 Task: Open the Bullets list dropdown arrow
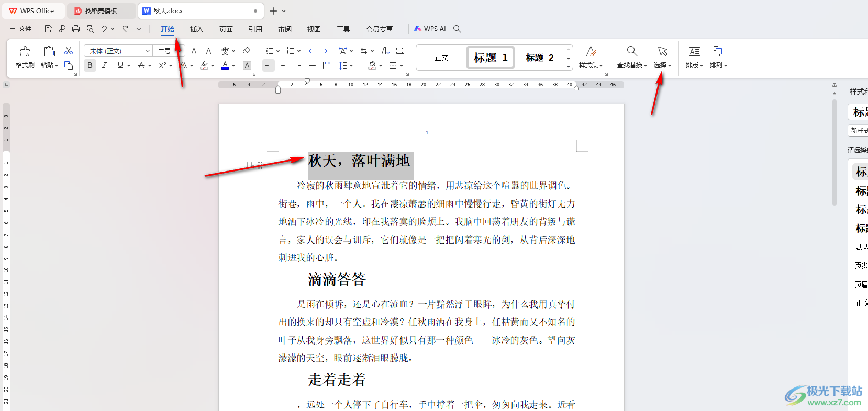pyautogui.click(x=278, y=51)
